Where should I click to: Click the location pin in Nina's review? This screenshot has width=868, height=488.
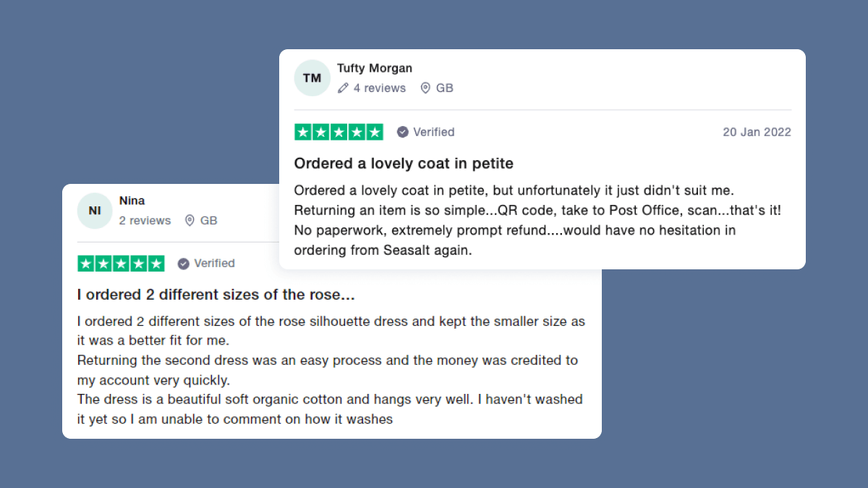click(190, 220)
